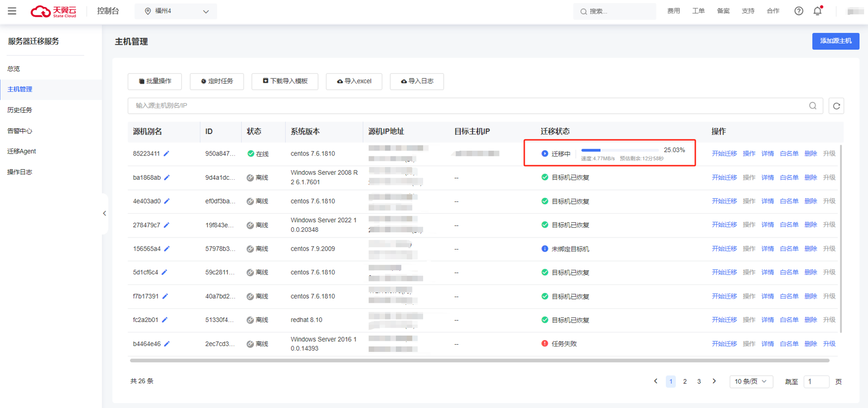This screenshot has height=408, width=868.
Task: View notifications via bell icon
Action: (817, 11)
